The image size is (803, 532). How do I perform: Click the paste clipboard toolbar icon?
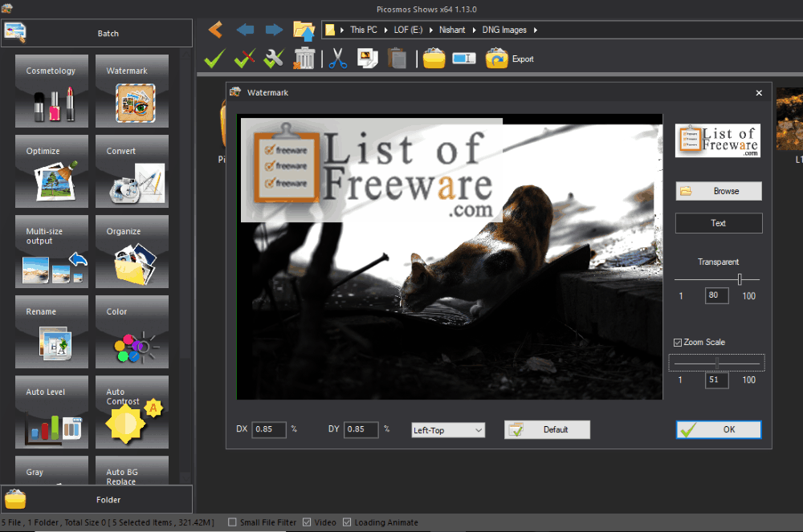pos(397,59)
